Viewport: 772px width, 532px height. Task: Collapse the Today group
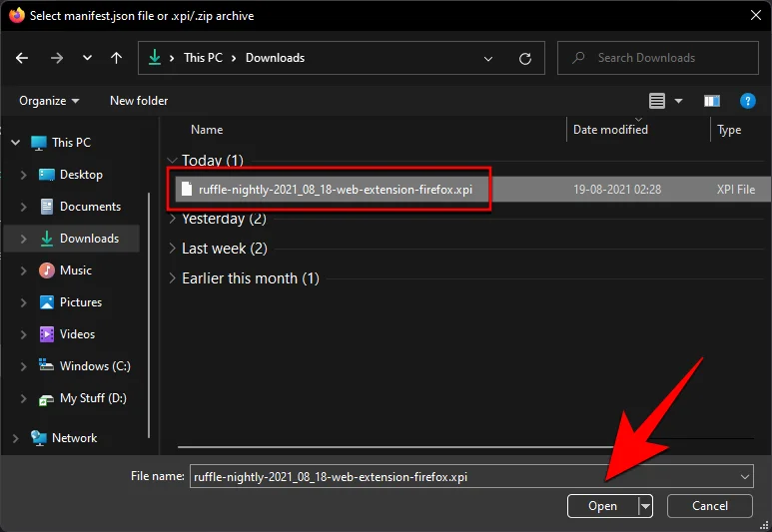pyautogui.click(x=173, y=161)
